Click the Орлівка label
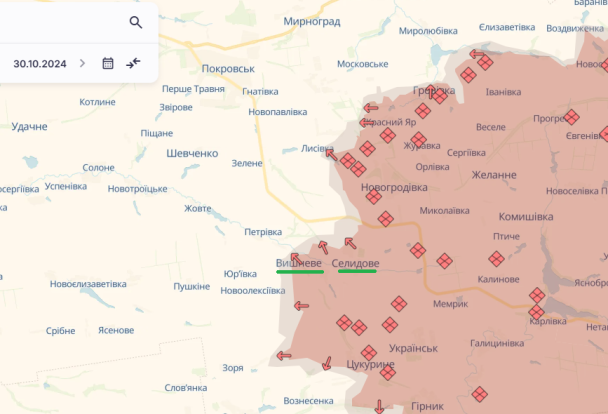608x414 pixels. tap(432, 167)
